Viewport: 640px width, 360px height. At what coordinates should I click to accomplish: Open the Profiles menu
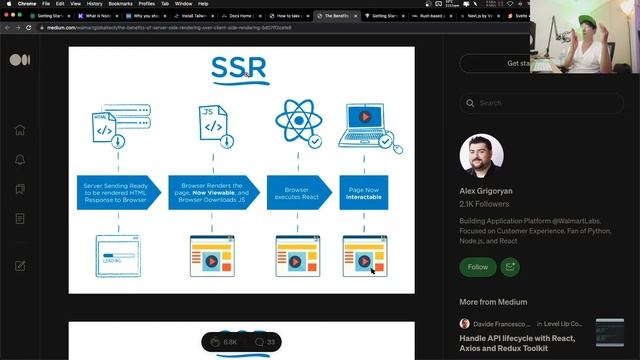[147, 4]
